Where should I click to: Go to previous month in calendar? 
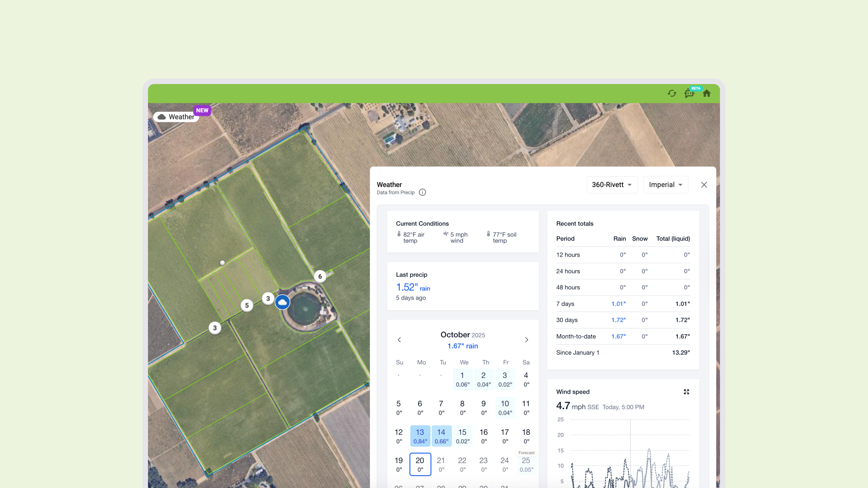(399, 340)
